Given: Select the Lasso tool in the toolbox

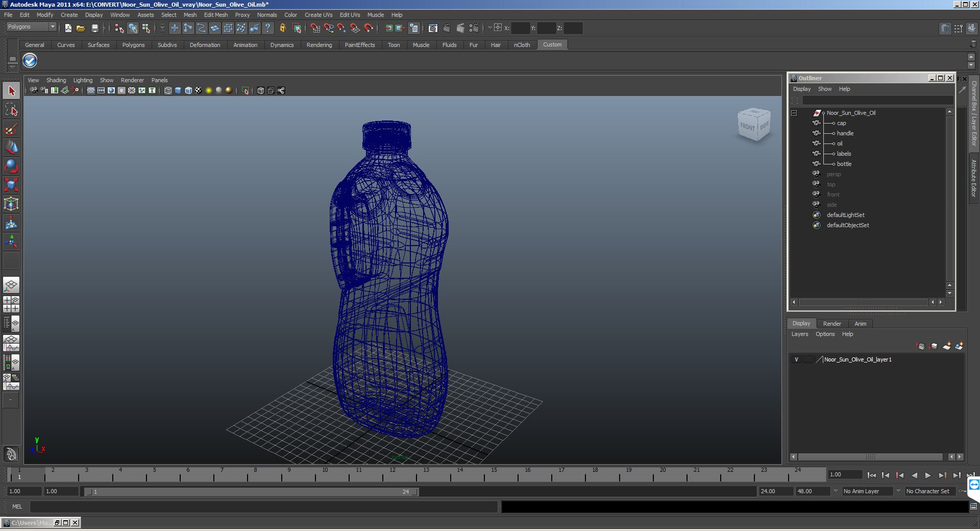Looking at the screenshot, I should (x=11, y=110).
